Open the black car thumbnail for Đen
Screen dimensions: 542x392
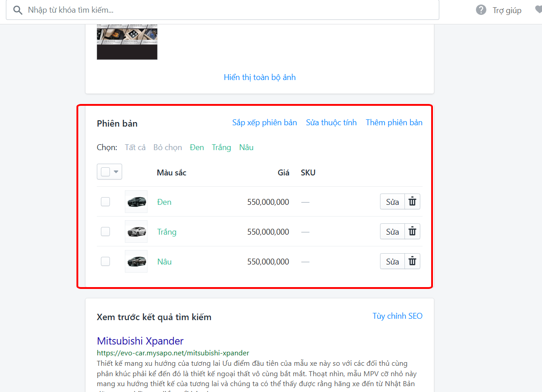point(136,201)
